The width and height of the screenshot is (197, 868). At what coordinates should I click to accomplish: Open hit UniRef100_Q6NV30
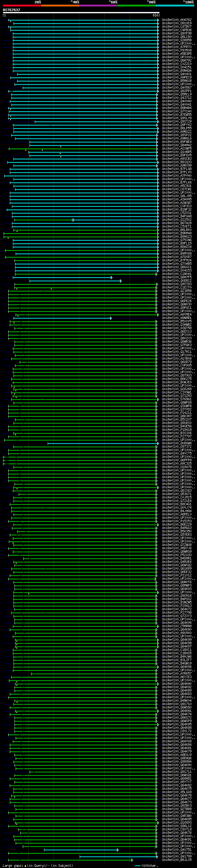tap(177, 304)
